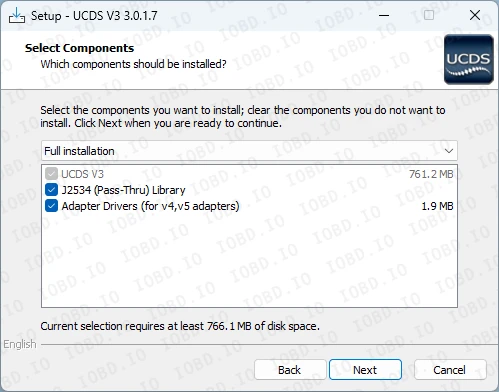Cancel the installation
The image size is (499, 392).
(450, 370)
